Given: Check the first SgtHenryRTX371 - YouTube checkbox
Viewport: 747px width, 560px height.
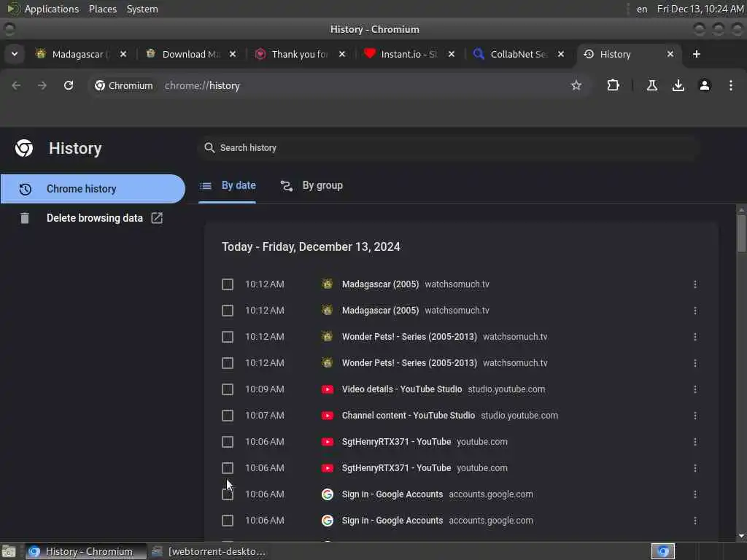Looking at the screenshot, I should point(228,442).
